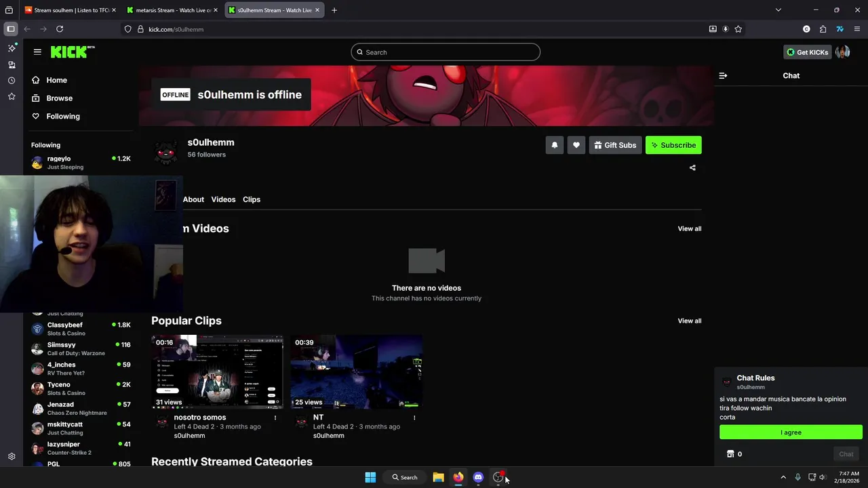868x488 pixels.
Task: Click the Gift Subs button
Action: pyautogui.click(x=615, y=145)
